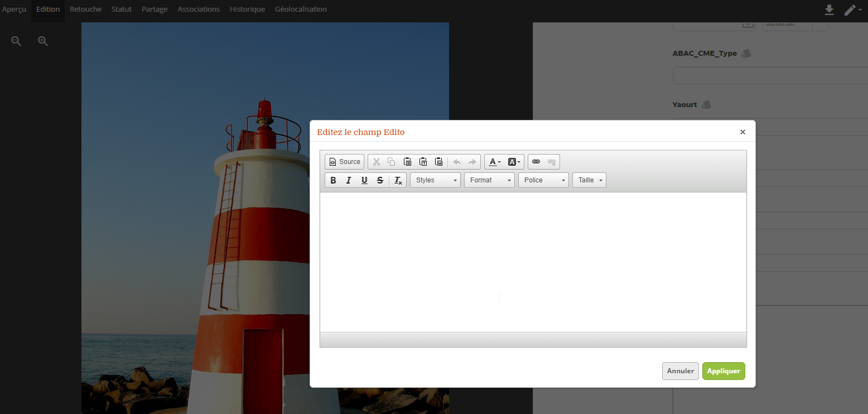
Task: Open the Taille size dropdown
Action: click(x=589, y=180)
